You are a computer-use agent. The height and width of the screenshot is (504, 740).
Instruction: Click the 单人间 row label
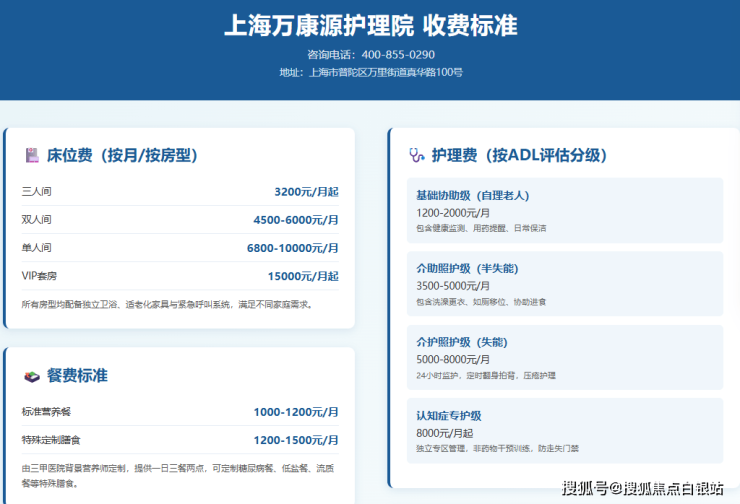coord(36,248)
